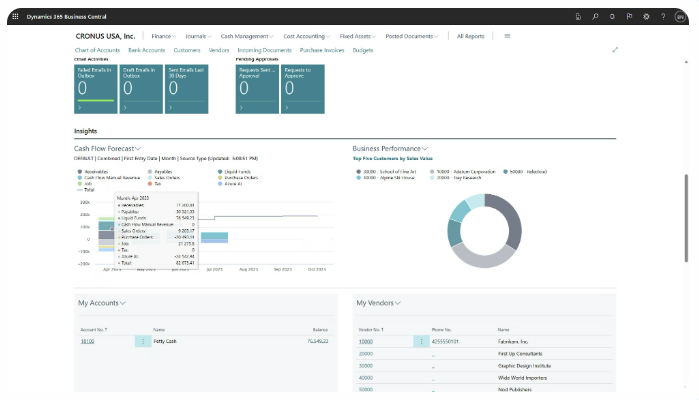Select the Graphic Design Institute vendor name
699x400 pixels.
click(525, 366)
